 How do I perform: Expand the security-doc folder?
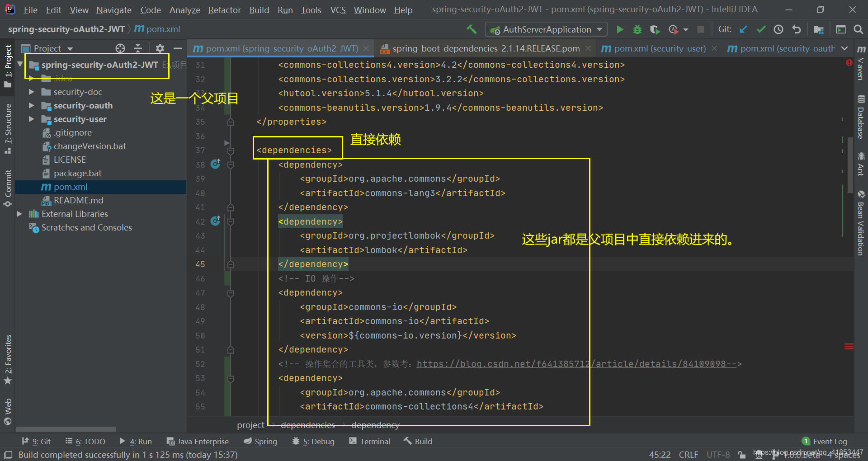(x=31, y=92)
